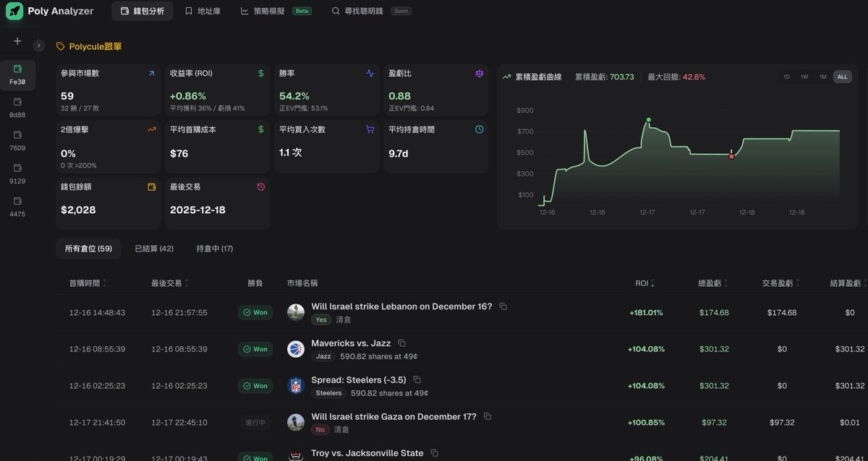Viewport: 868px width, 461px height.
Task: Sort positions by 總盈虧 column
Action: point(712,283)
